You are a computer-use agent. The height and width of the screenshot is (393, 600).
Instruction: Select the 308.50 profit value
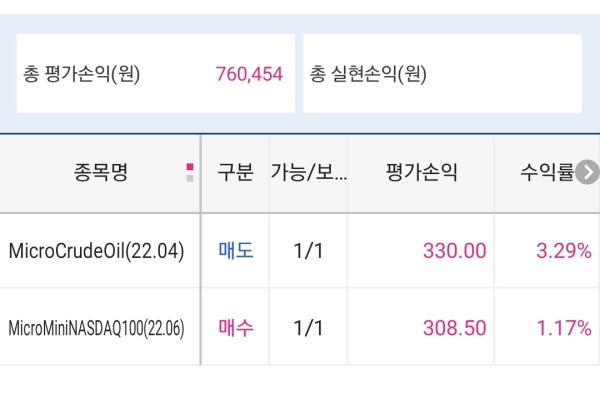tap(455, 328)
